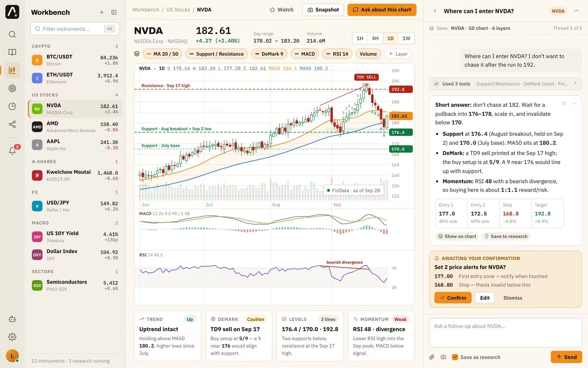
Task: Select the candlestick chart workbench icon
Action: coord(12,70)
